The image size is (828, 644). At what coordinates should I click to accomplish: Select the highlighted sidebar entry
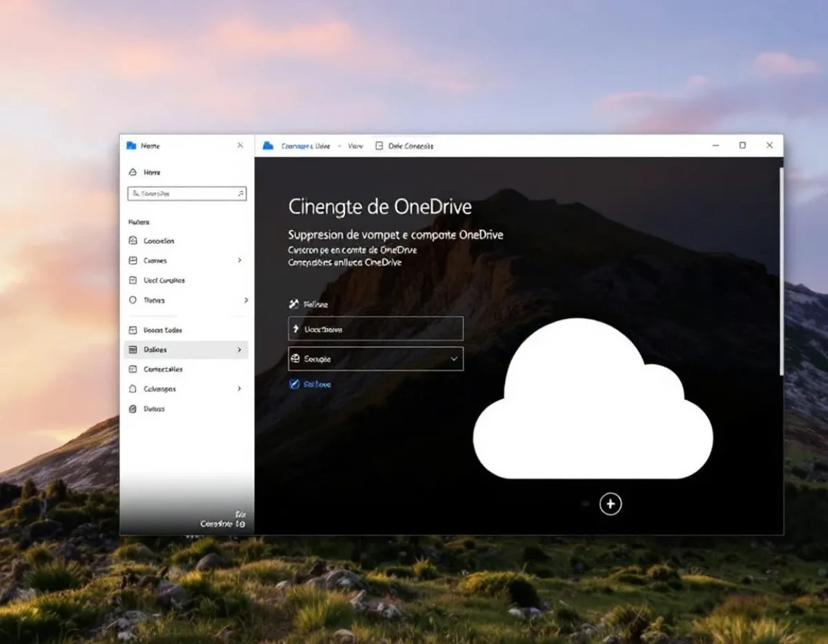pos(186,350)
